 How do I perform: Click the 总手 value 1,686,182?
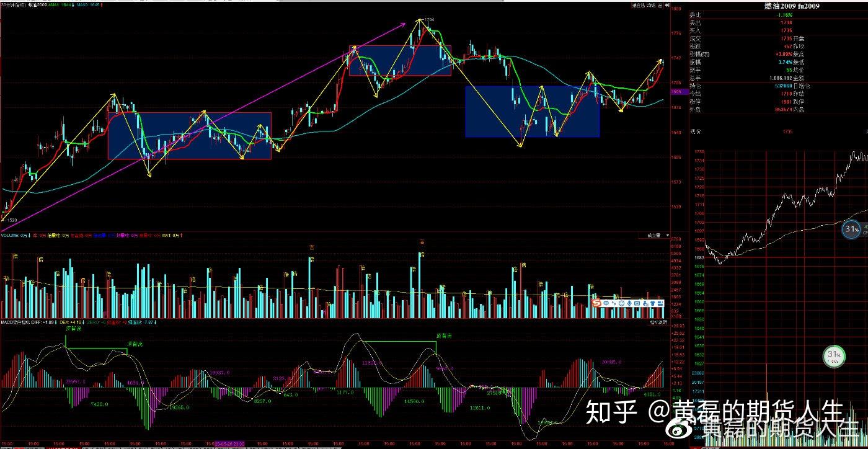click(x=780, y=78)
